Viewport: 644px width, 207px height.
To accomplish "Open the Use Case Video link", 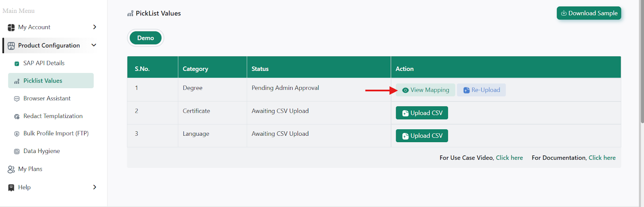I will pos(509,158).
